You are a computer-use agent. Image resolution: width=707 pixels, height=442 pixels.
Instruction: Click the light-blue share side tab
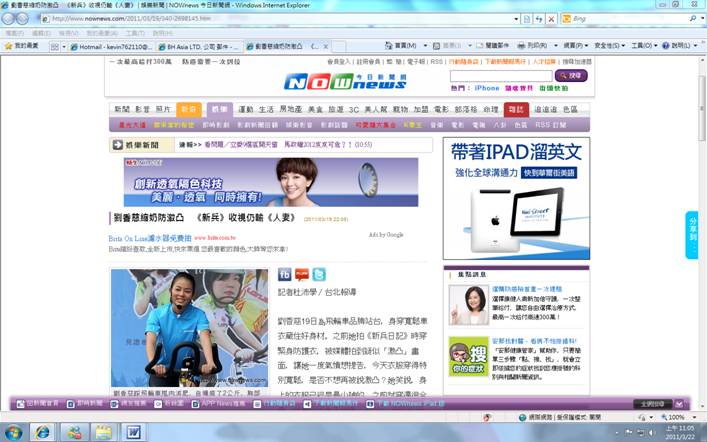coord(692,235)
